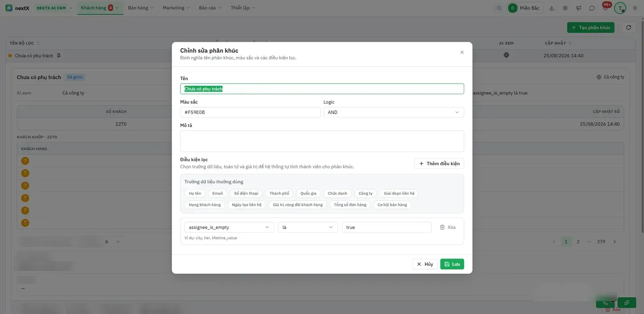Open the Báo cáo menu
The image size is (644, 314).
210,8
